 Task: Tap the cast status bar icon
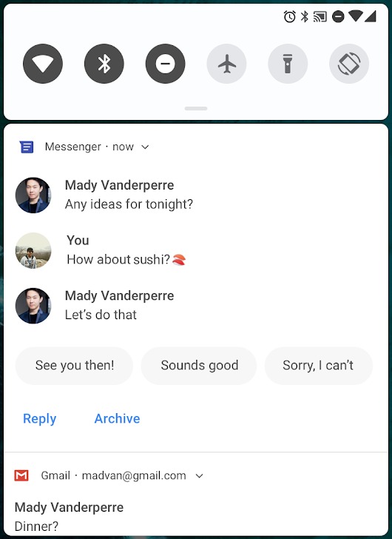pos(320,16)
